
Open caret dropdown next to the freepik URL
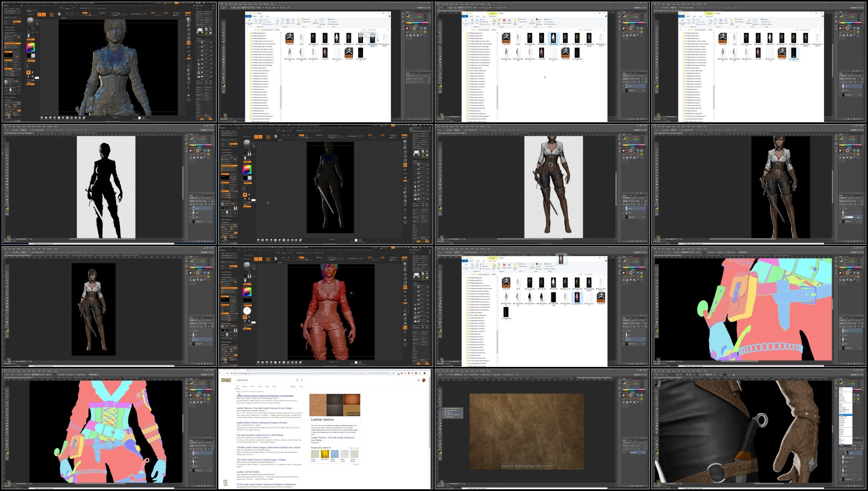click(x=279, y=398)
